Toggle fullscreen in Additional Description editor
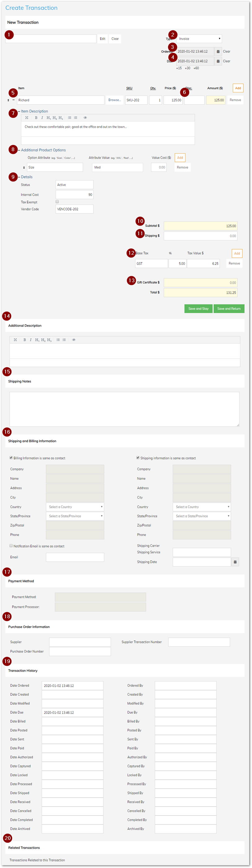 15,340
